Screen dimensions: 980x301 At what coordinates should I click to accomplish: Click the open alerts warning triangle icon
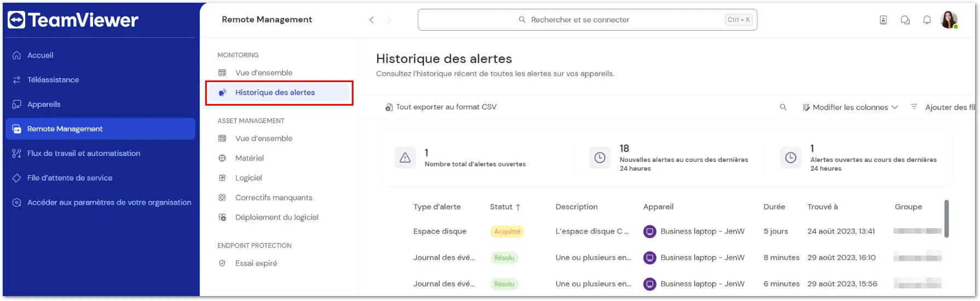click(405, 158)
